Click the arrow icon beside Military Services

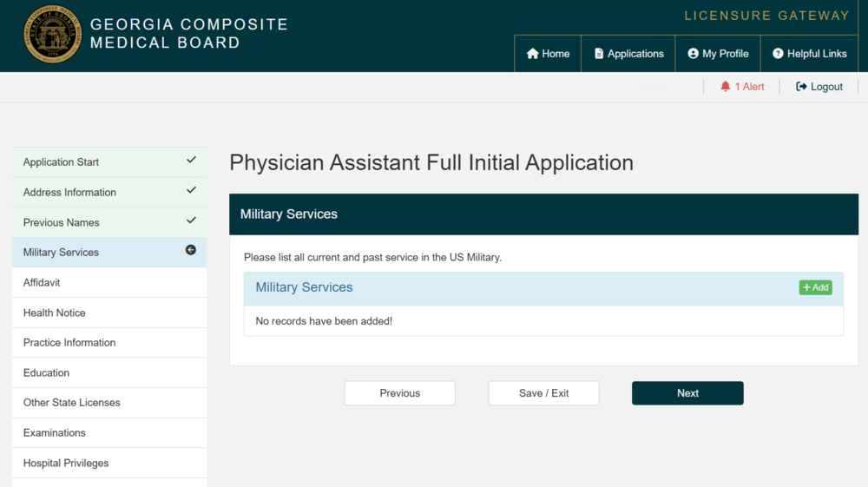(191, 250)
